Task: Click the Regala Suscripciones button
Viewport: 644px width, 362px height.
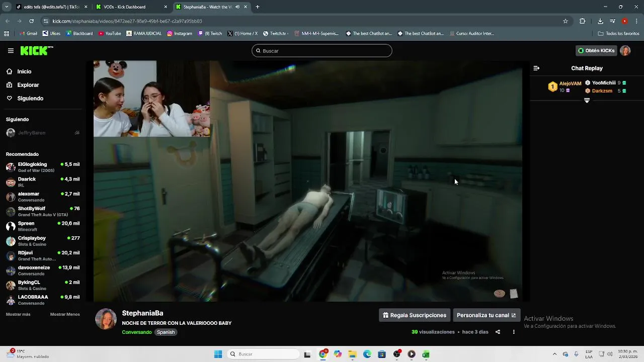Action: [x=415, y=315]
